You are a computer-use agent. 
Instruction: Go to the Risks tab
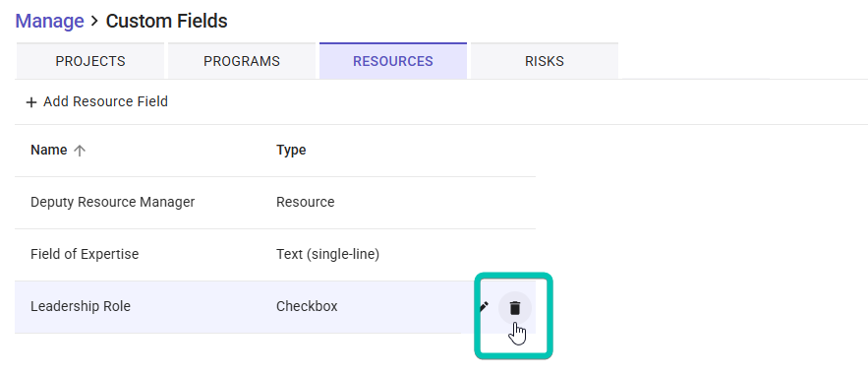click(545, 61)
